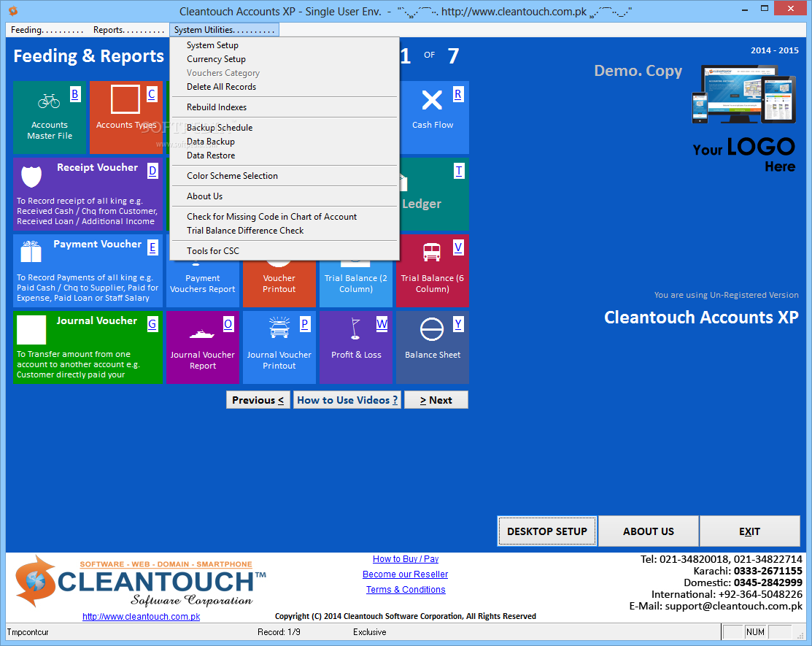Viewport: 812px width, 646px height.
Task: Click shortcut letter D on Receipt Voucher
Action: click(152, 171)
